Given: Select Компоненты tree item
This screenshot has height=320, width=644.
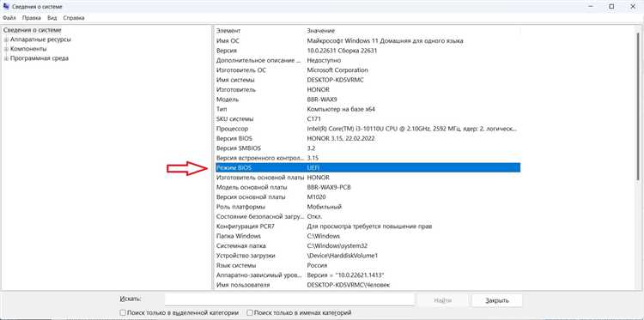Looking at the screenshot, I should [x=28, y=49].
